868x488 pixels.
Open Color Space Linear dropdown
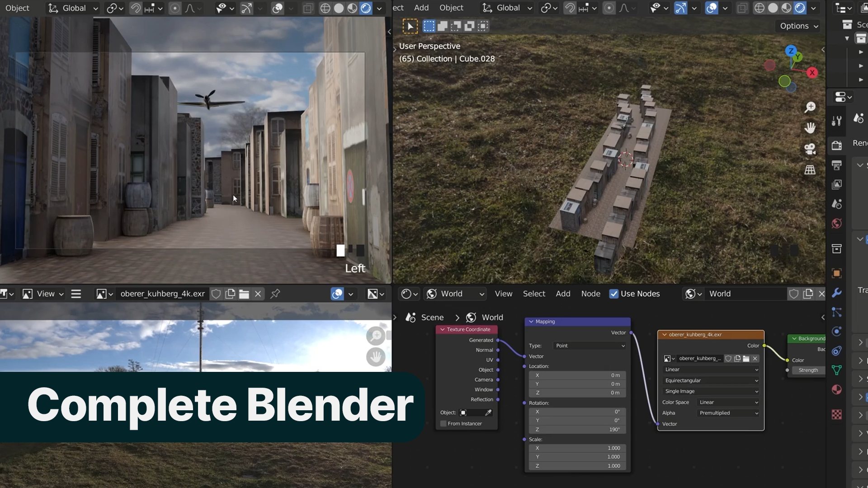(729, 402)
